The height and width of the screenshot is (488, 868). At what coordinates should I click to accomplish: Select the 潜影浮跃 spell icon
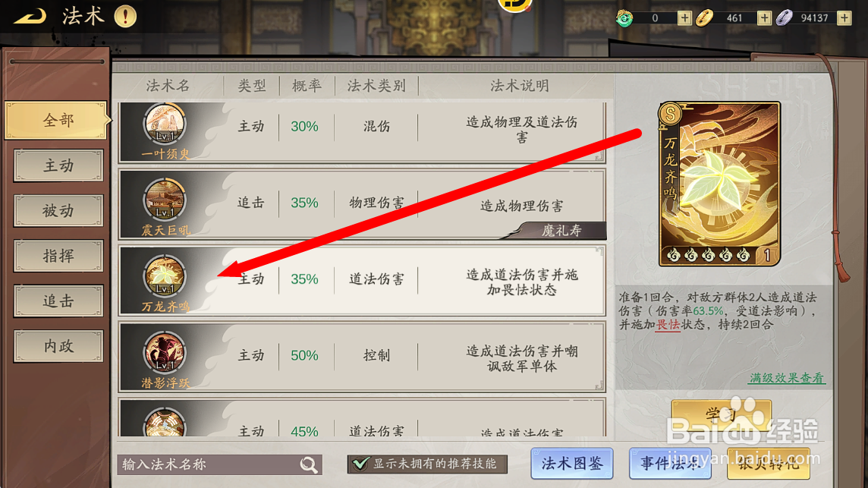(165, 352)
